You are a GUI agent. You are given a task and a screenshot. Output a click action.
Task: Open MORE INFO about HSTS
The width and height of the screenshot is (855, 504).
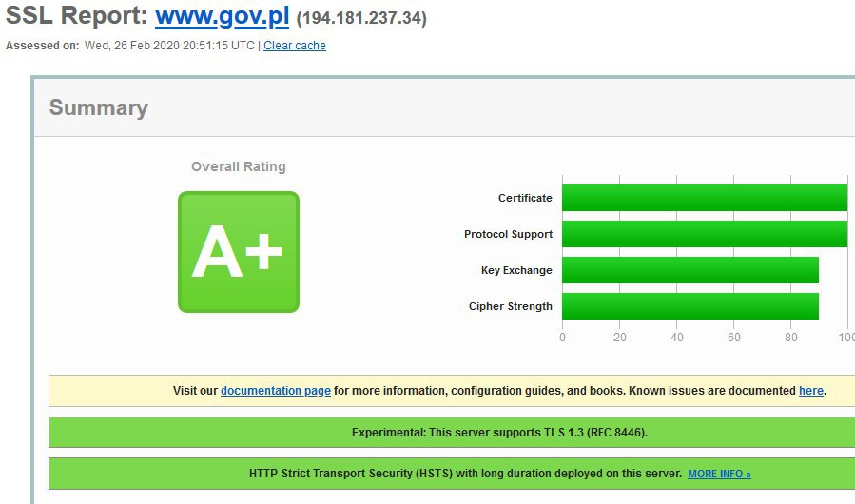pos(719,474)
